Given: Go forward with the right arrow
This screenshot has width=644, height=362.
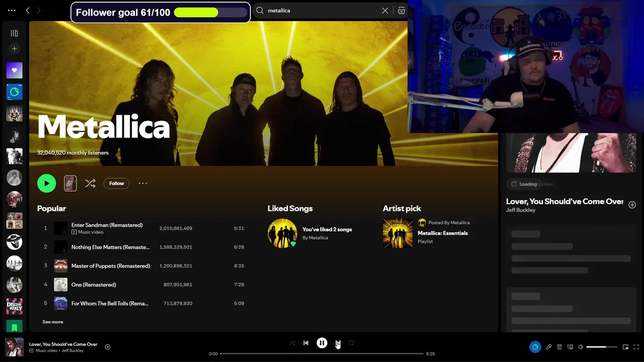Looking at the screenshot, I should (x=39, y=10).
